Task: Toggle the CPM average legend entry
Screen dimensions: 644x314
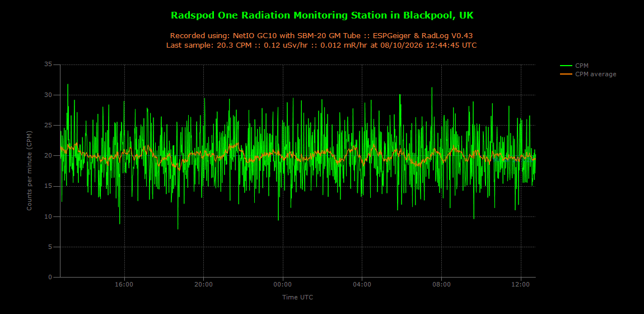Action: [588, 74]
